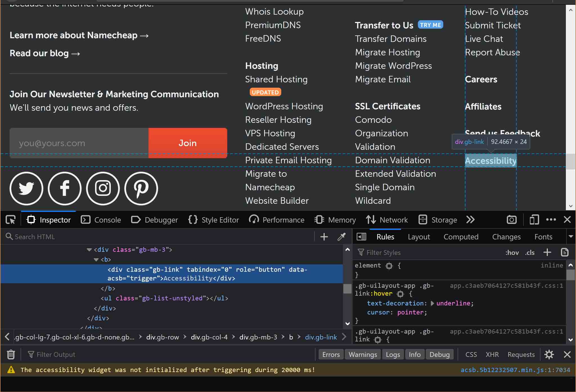Open the Console panel

(x=108, y=220)
